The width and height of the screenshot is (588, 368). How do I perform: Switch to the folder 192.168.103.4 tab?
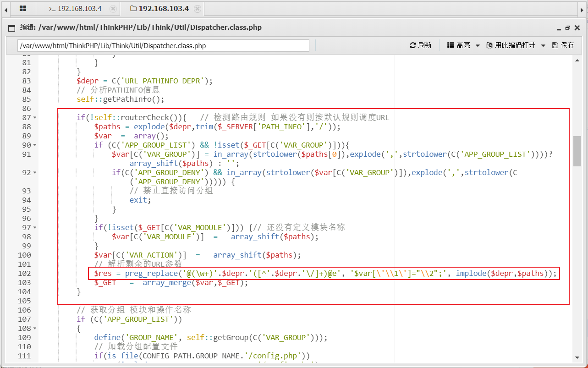159,8
